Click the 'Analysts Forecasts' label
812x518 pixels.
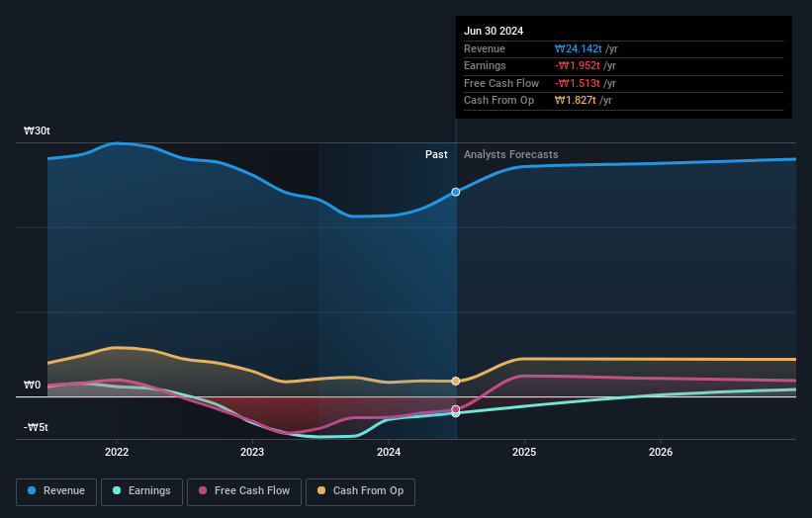click(510, 154)
